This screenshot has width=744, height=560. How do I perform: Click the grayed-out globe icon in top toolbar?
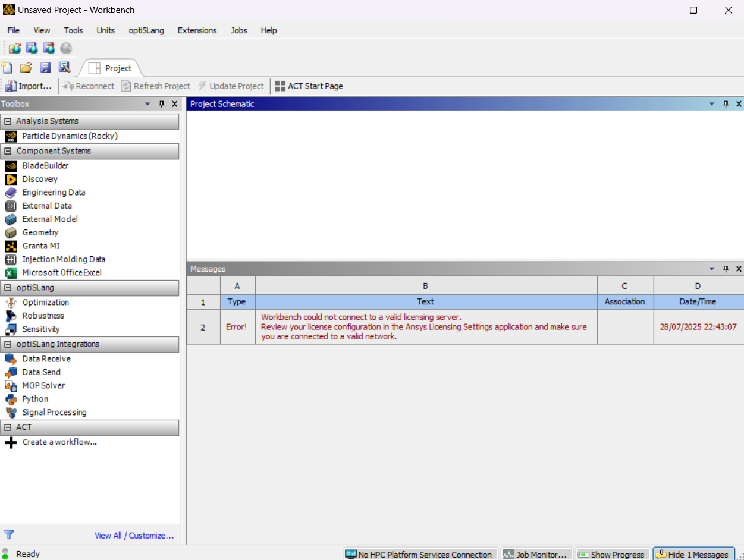[66, 48]
